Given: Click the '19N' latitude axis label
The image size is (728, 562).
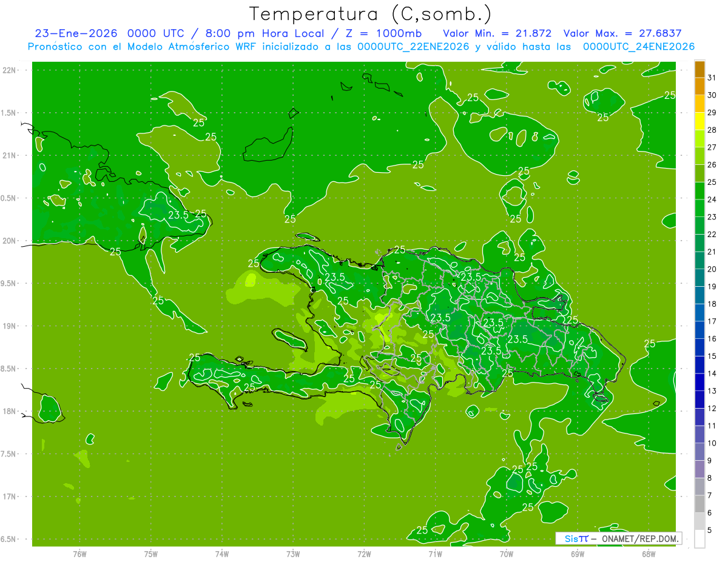Looking at the screenshot, I should pyautogui.click(x=10, y=326).
